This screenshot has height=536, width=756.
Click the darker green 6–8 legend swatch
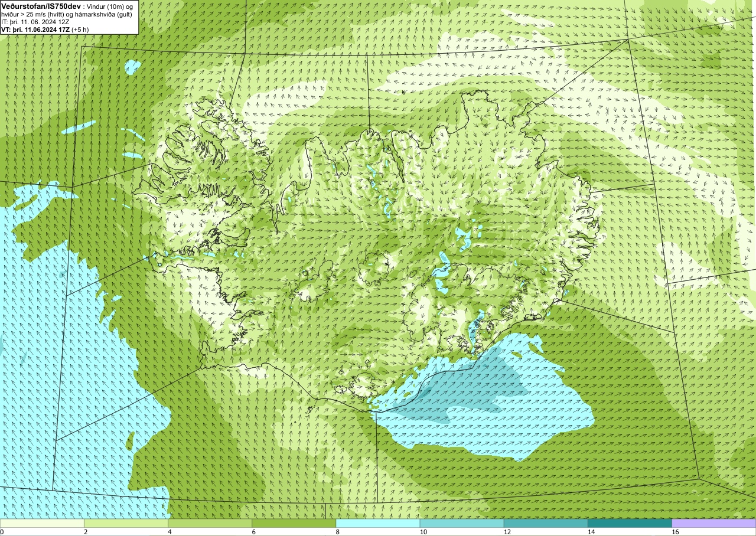pos(294,523)
